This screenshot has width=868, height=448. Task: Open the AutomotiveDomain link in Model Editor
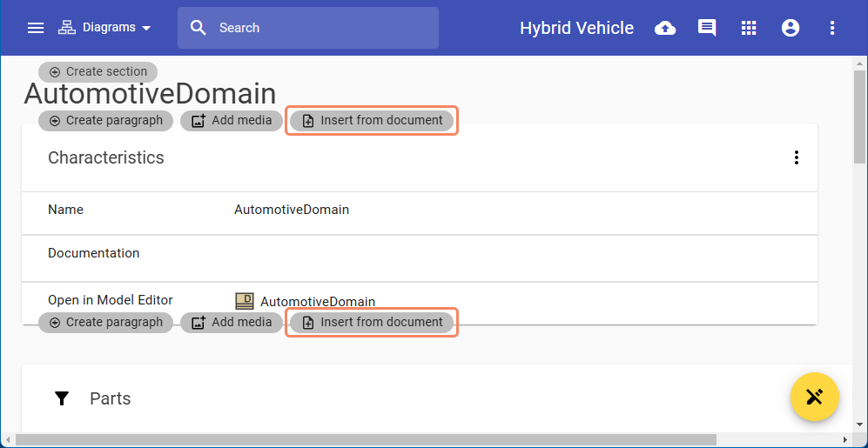317,302
